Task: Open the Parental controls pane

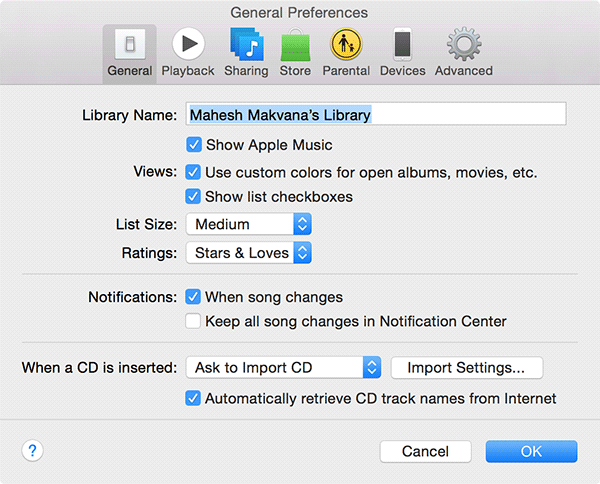Action: [x=346, y=53]
